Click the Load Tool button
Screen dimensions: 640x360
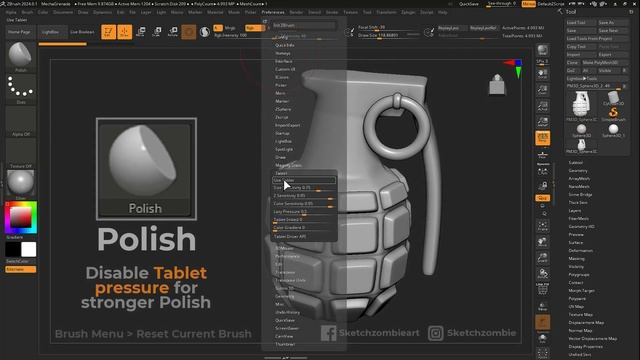581,22
